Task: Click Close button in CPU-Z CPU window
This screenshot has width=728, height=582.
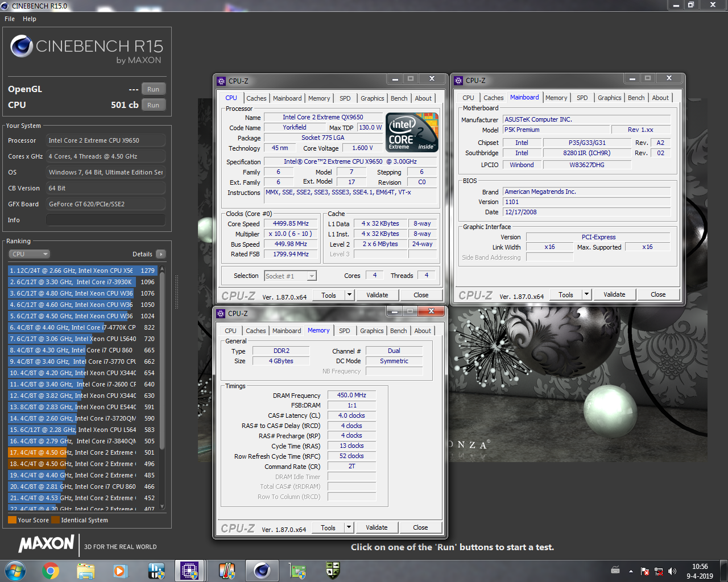Action: (x=421, y=295)
